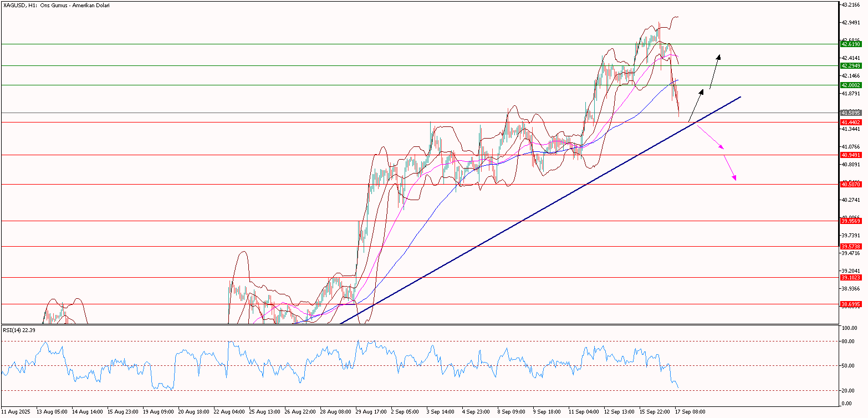The image size is (868, 418).
Task: Click the 15 Aug 23:00 time label
Action: tap(123, 412)
